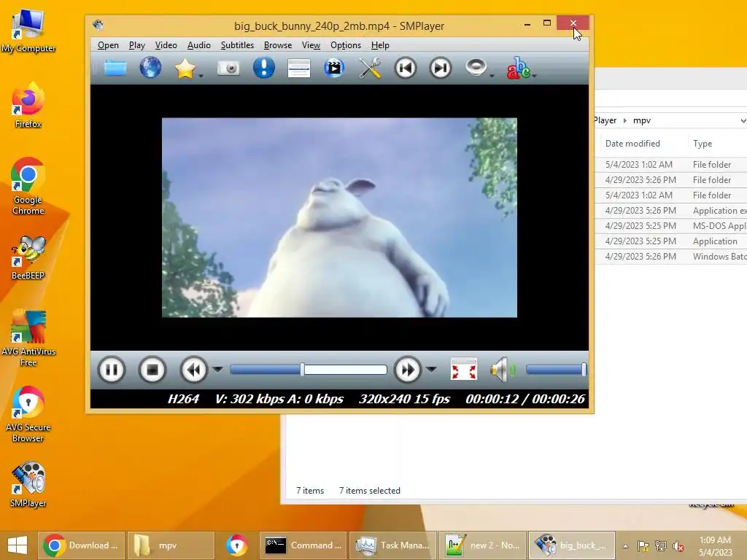Image resolution: width=747 pixels, height=560 pixels.
Task: Open the playlist icon in toolbar
Action: pyautogui.click(x=298, y=68)
